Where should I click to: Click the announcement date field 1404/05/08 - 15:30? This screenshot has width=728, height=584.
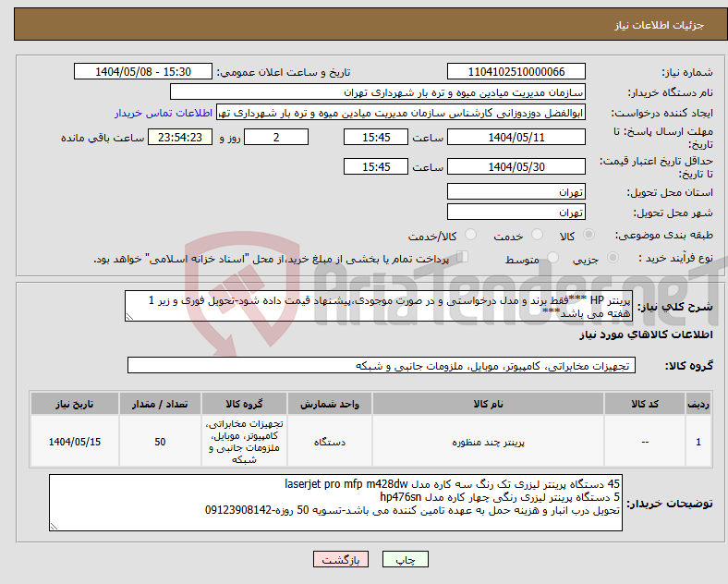coord(143,72)
